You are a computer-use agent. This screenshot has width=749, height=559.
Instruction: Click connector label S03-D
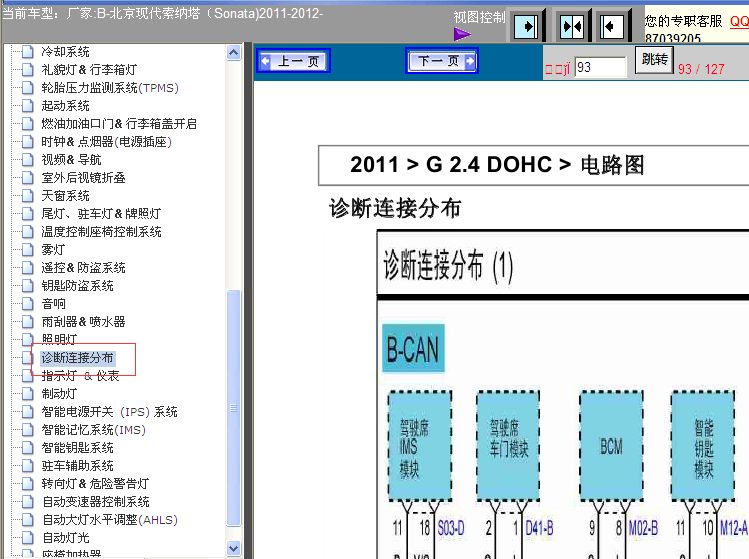pyautogui.click(x=451, y=528)
